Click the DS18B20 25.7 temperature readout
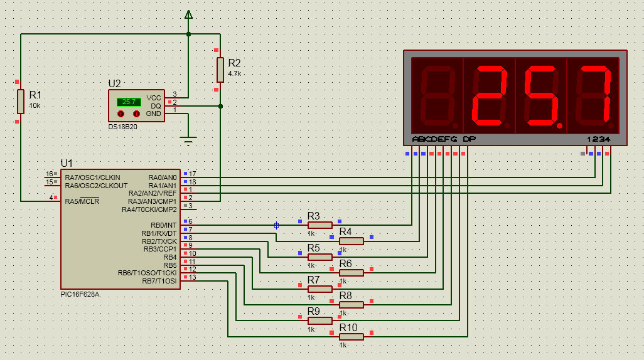 [x=129, y=102]
